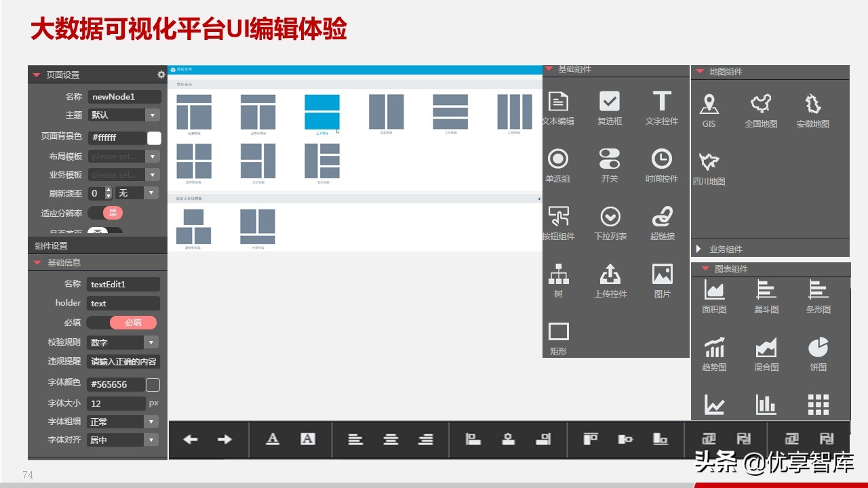Image resolution: width=868 pixels, height=488 pixels.
Task: Select the 开关 switch component
Action: tap(610, 165)
